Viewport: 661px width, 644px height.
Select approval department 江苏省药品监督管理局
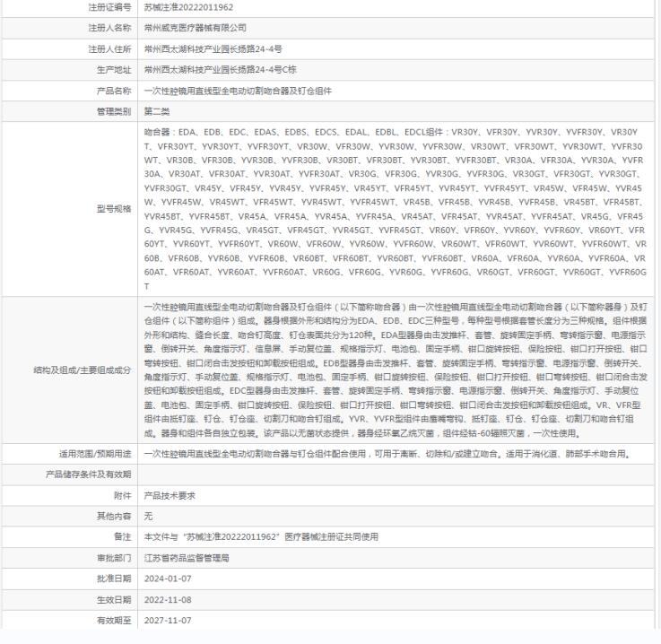(187, 558)
